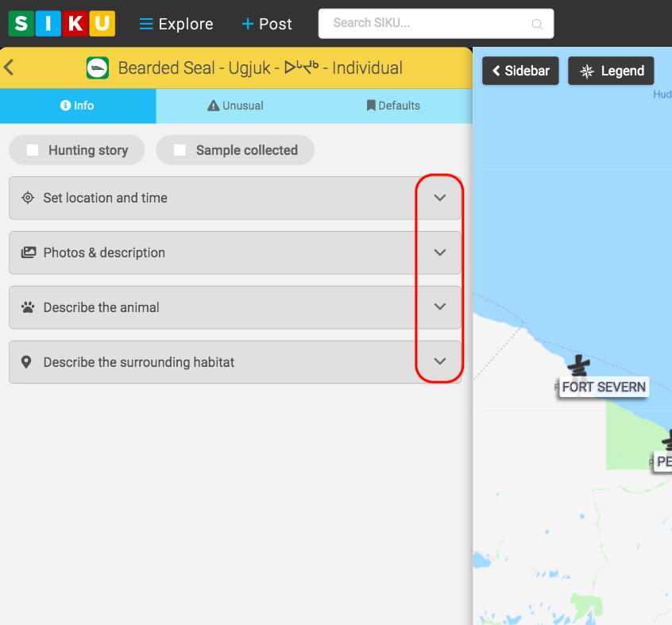Open the Explore menu
This screenshot has height=625, width=672.
click(x=176, y=24)
